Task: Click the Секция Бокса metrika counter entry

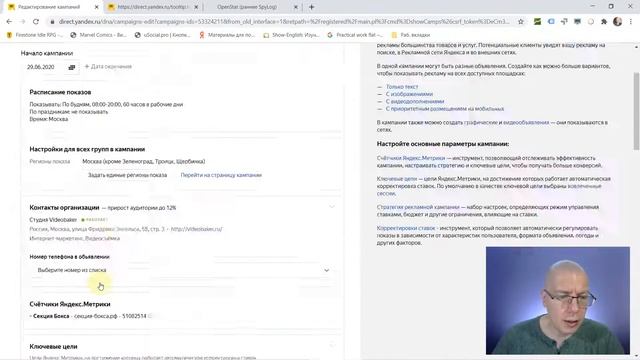Action: click(x=89, y=316)
